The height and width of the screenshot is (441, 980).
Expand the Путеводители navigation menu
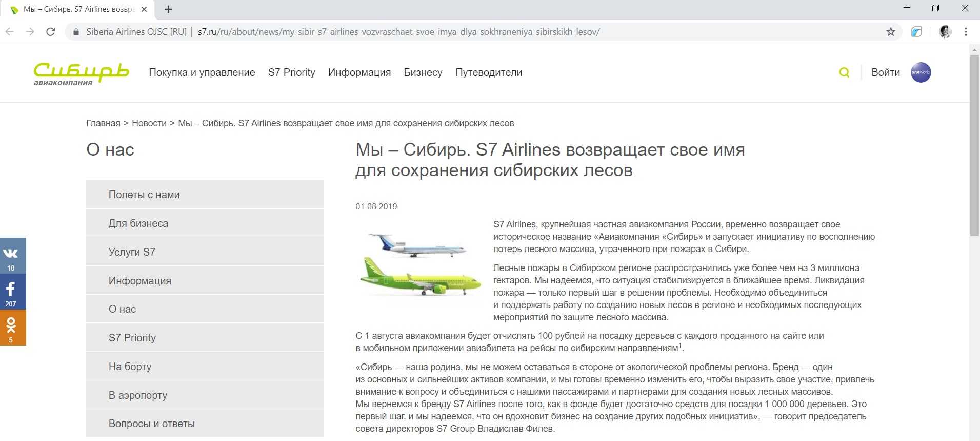[489, 72]
